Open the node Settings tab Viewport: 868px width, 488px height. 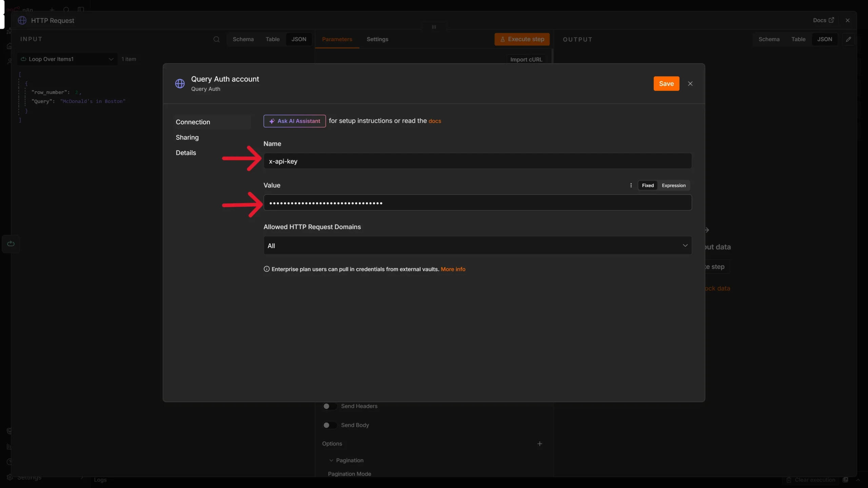[x=377, y=39]
